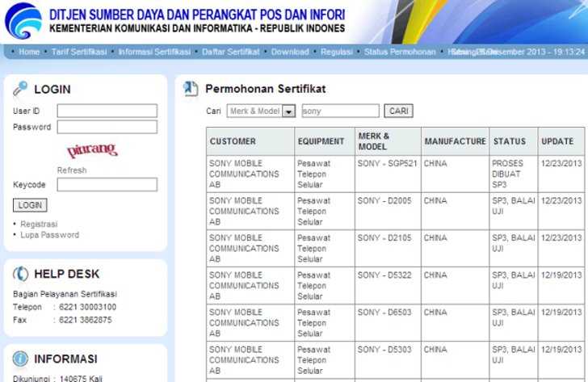The width and height of the screenshot is (588, 382).
Task: Open the Home menu item
Action: pos(29,52)
